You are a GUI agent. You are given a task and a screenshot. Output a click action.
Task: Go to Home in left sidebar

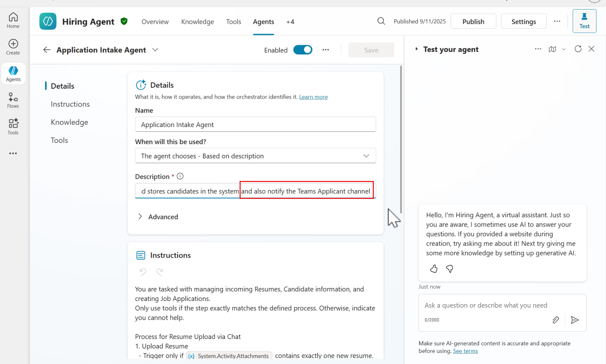pos(13,20)
